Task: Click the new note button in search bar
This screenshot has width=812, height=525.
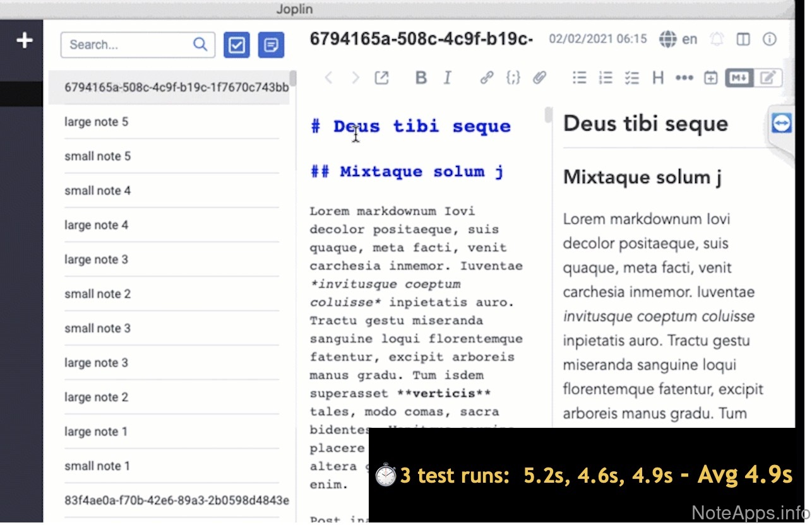Action: 271,45
